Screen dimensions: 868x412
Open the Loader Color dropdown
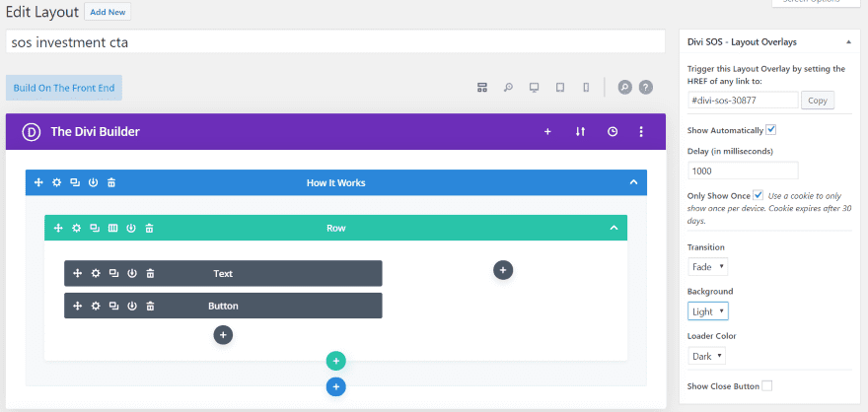click(708, 356)
